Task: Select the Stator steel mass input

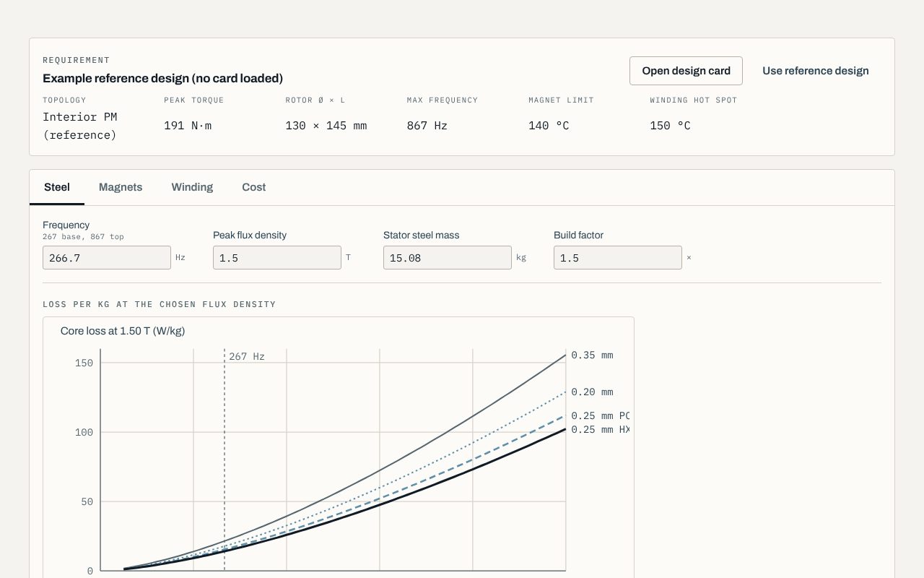Action: (448, 258)
